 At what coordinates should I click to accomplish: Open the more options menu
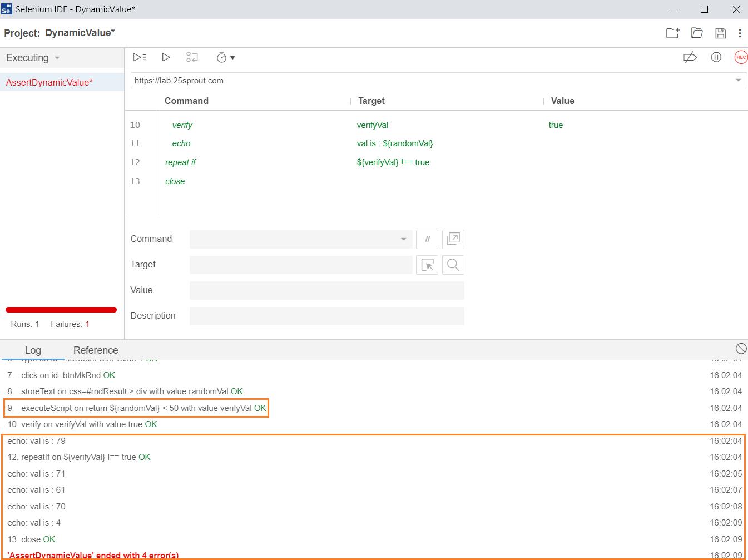pyautogui.click(x=740, y=33)
